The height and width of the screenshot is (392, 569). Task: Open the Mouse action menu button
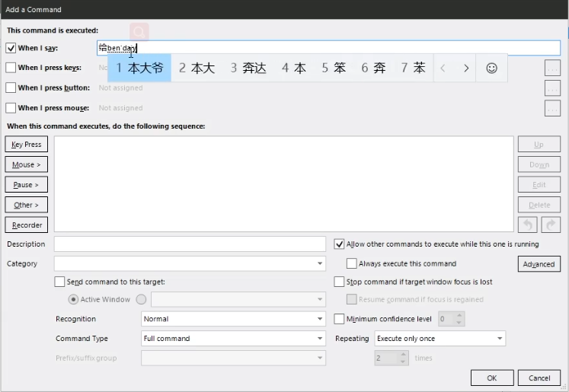point(27,164)
